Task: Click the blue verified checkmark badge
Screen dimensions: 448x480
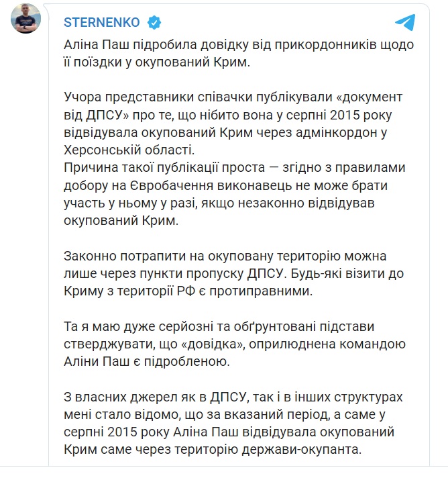Action: pyautogui.click(x=154, y=23)
